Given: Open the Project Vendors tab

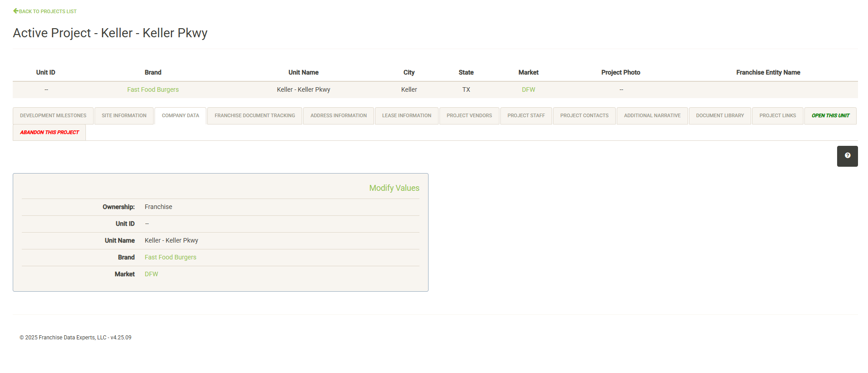Looking at the screenshot, I should (469, 116).
